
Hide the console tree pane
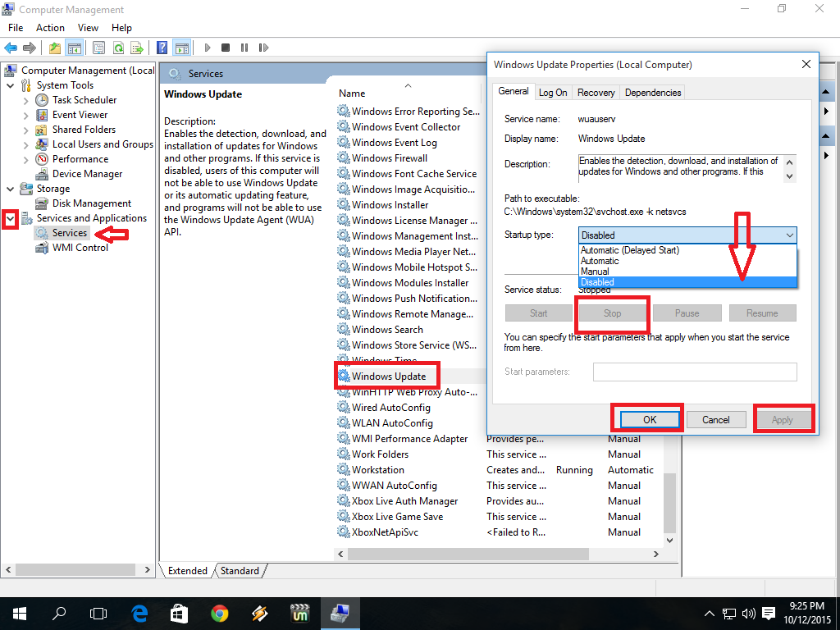74,48
